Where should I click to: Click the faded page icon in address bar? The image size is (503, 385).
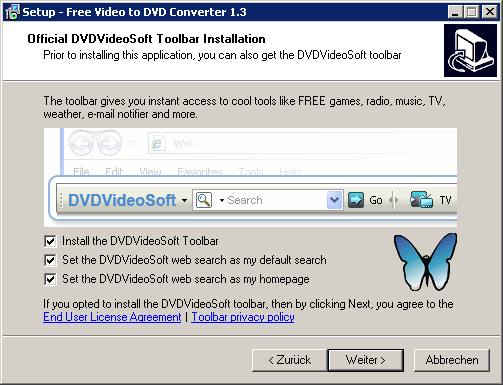158,144
